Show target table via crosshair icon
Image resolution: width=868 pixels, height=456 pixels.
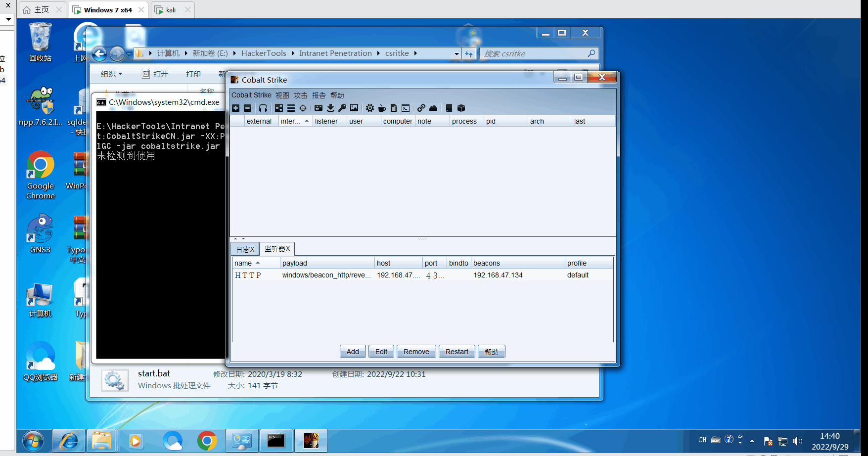(303, 108)
